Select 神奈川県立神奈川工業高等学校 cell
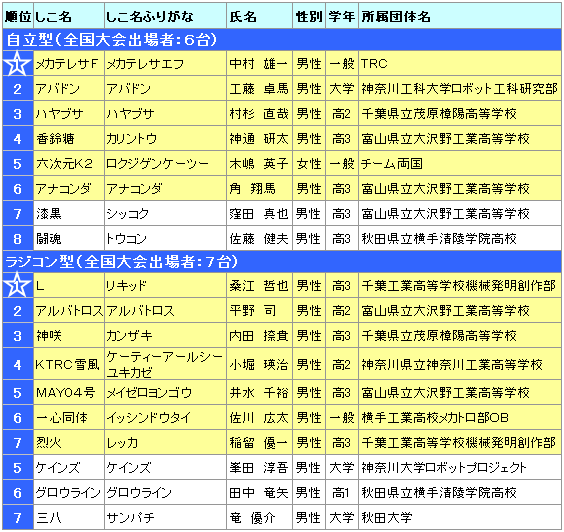The image size is (564, 532). click(459, 364)
